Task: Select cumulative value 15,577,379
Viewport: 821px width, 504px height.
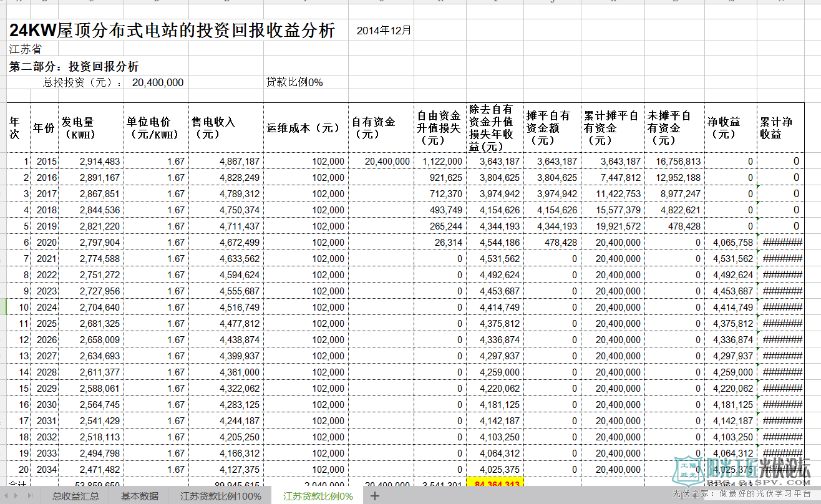Action: click(613, 210)
